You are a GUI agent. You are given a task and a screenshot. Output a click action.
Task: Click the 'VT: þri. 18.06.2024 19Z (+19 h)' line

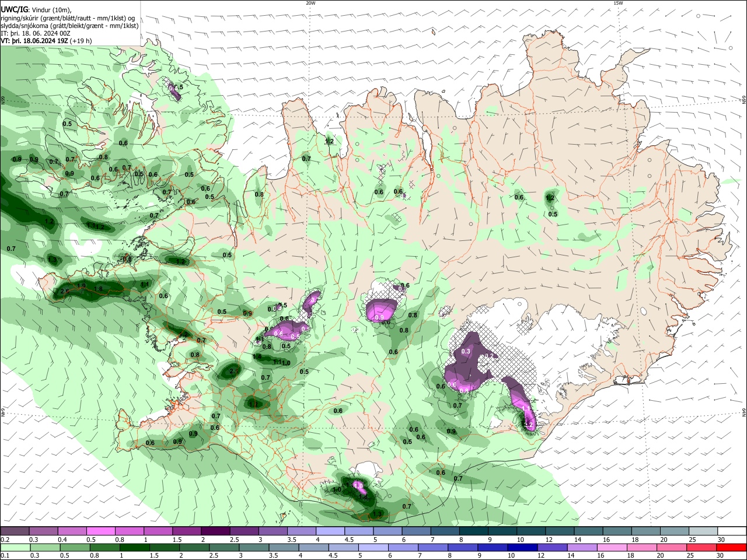pyautogui.click(x=46, y=41)
